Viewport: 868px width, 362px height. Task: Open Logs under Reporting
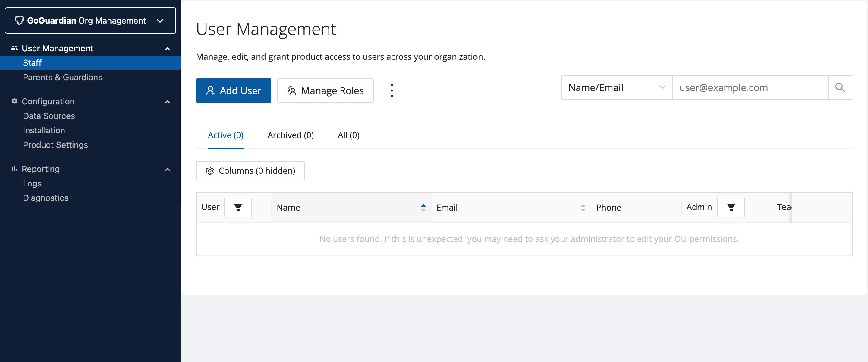pyautogui.click(x=32, y=183)
